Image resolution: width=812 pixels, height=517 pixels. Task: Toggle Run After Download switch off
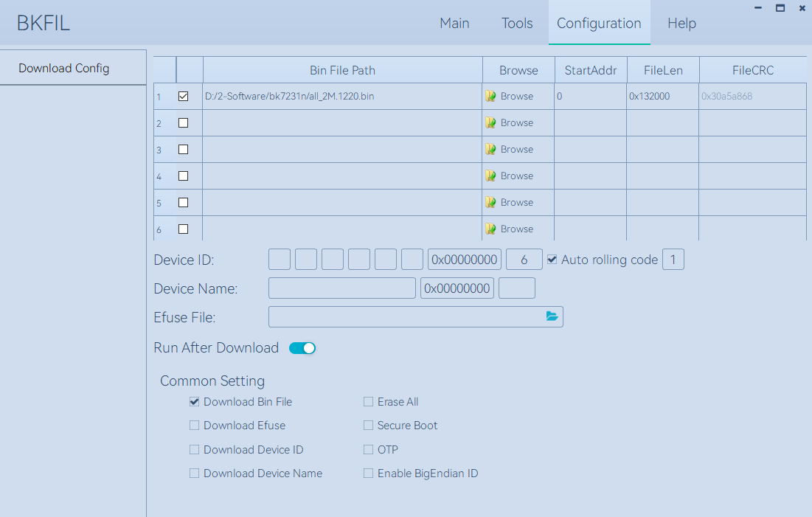pos(302,348)
